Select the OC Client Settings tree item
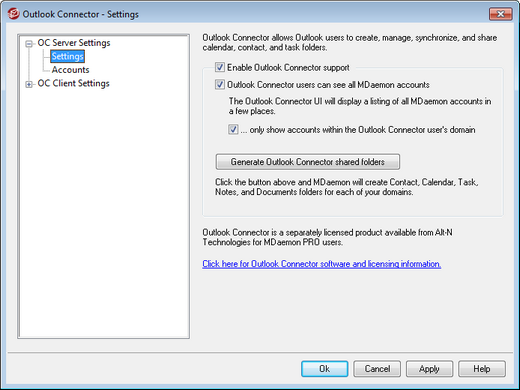 pyautogui.click(x=73, y=83)
